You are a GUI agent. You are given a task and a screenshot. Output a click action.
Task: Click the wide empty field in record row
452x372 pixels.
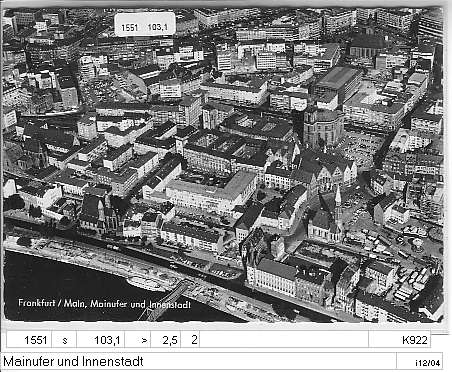284,340
